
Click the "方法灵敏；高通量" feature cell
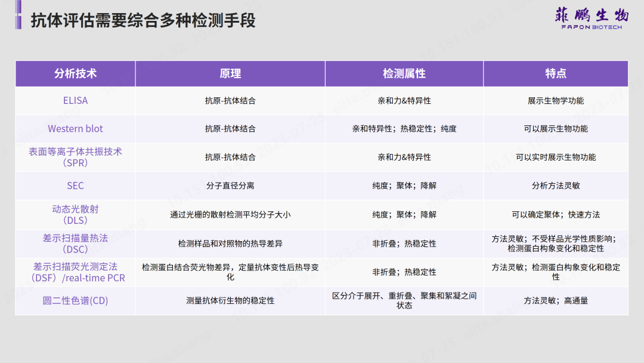556,301
